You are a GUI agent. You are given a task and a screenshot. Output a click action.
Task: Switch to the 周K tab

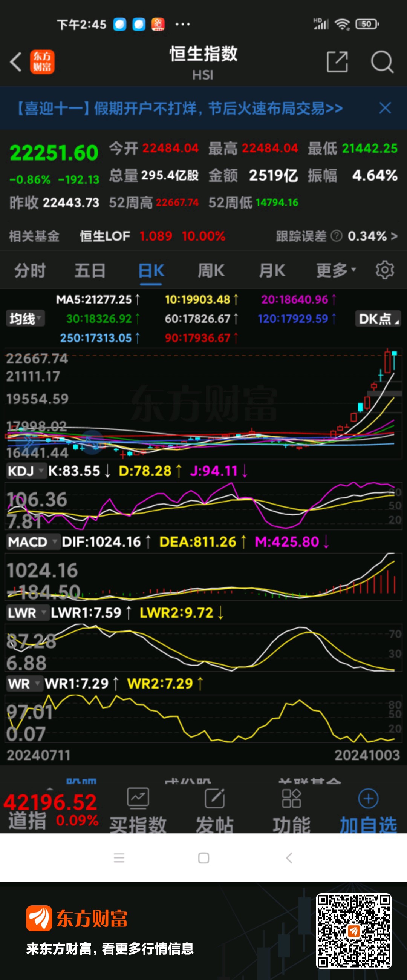(x=211, y=270)
